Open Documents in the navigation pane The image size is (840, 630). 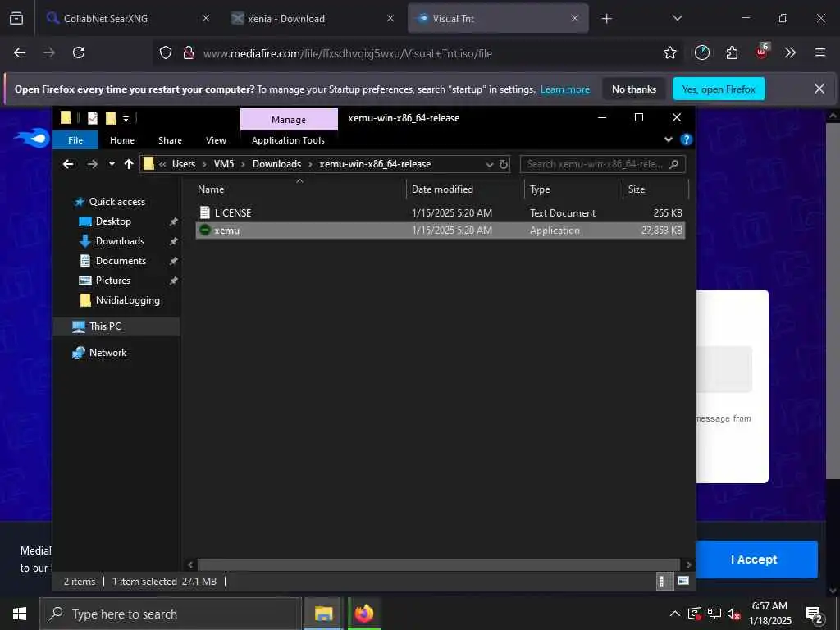pyautogui.click(x=121, y=261)
